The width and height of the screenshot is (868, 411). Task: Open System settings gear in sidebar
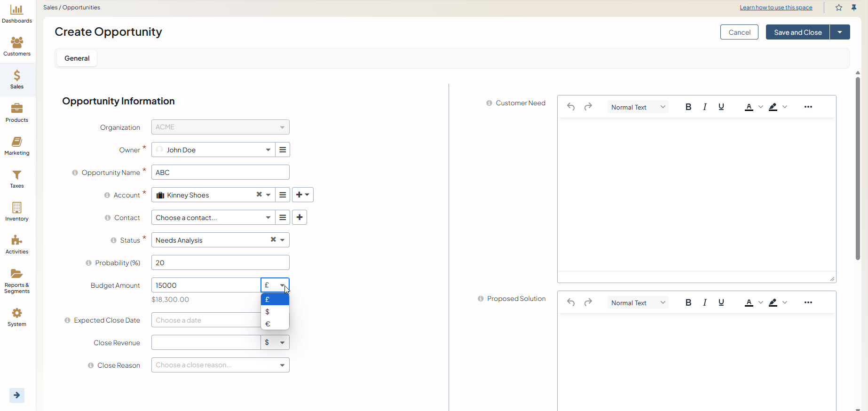pos(17,317)
